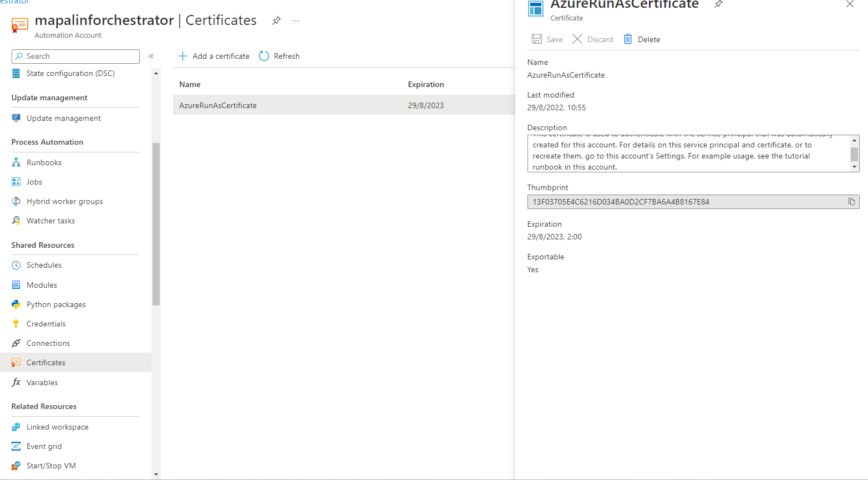868x480 pixels.
Task: Open Runbooks from the sidebar
Action: pos(44,162)
